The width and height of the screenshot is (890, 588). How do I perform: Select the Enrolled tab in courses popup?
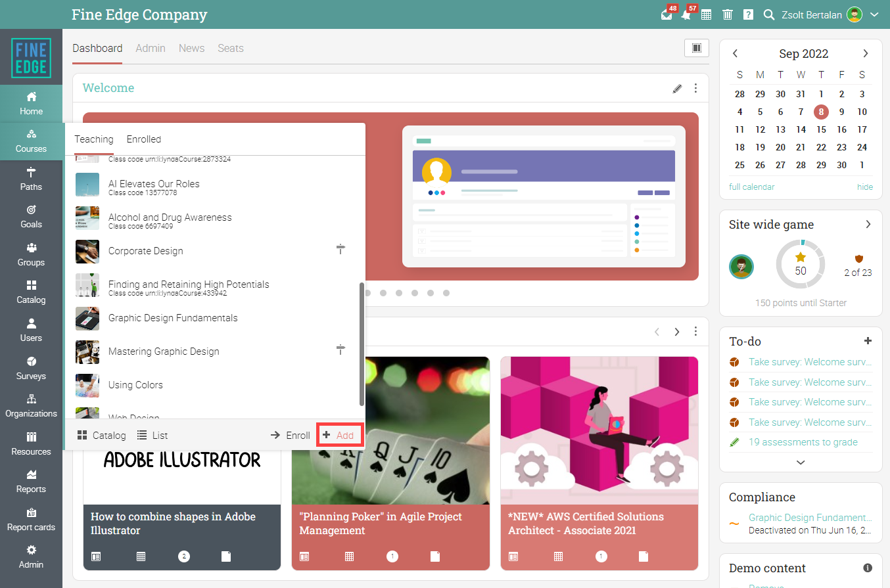[144, 139]
